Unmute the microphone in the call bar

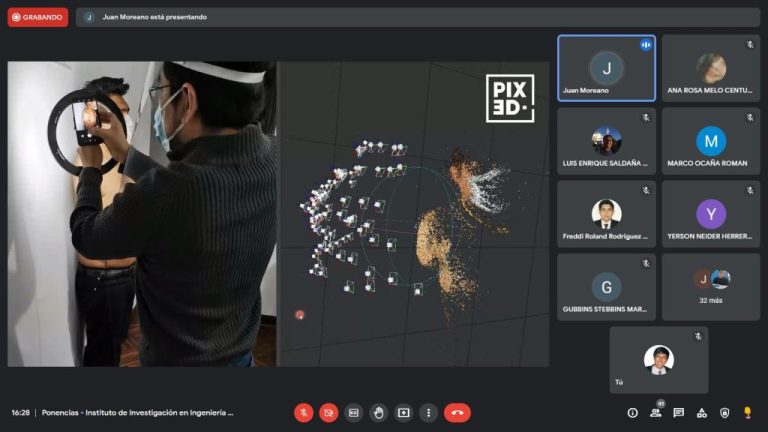304,412
